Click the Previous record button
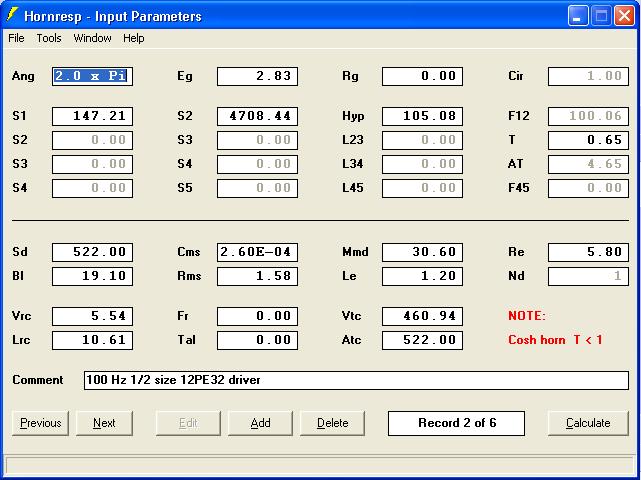Screen dimensions: 641x480 (x=40, y=423)
